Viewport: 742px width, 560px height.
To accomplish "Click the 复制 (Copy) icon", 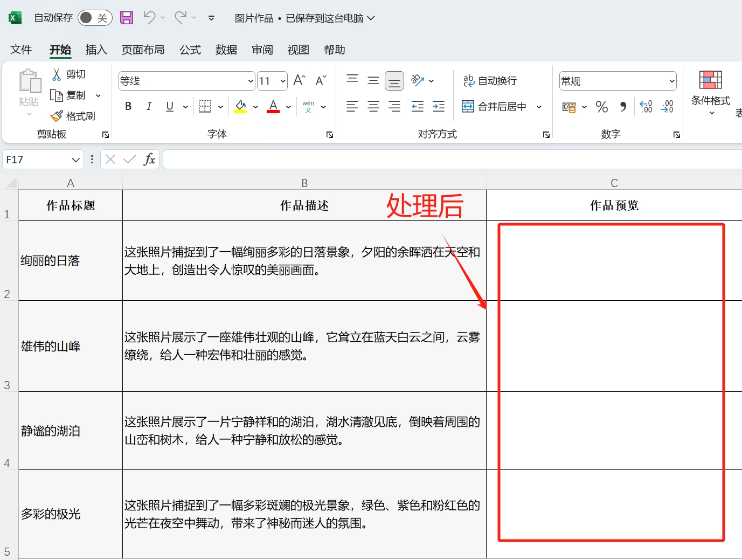I will coord(57,95).
